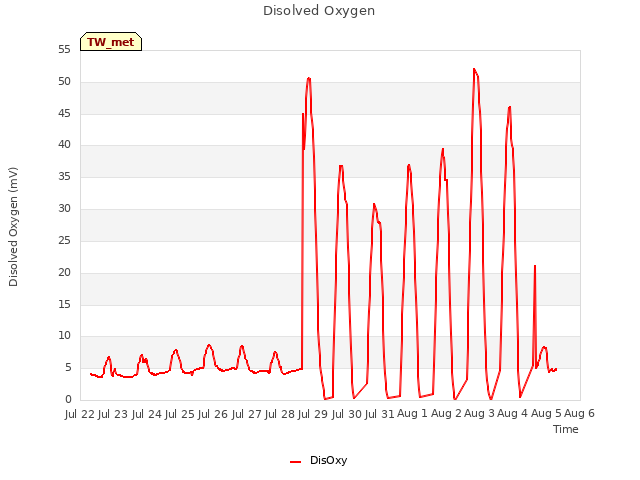Click the 'Aug 1' x-axis date label

click(x=413, y=414)
